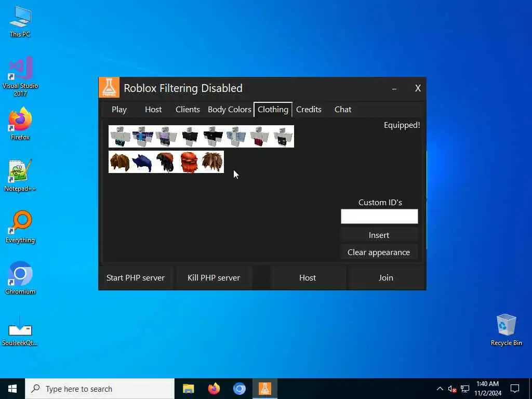Equip the light blue denim jacket outfit
The height and width of the screenshot is (399, 532).
tap(236, 137)
